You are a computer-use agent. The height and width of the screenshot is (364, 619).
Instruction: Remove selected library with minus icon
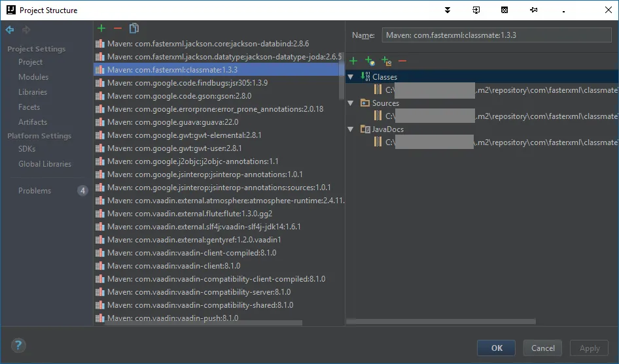point(118,28)
